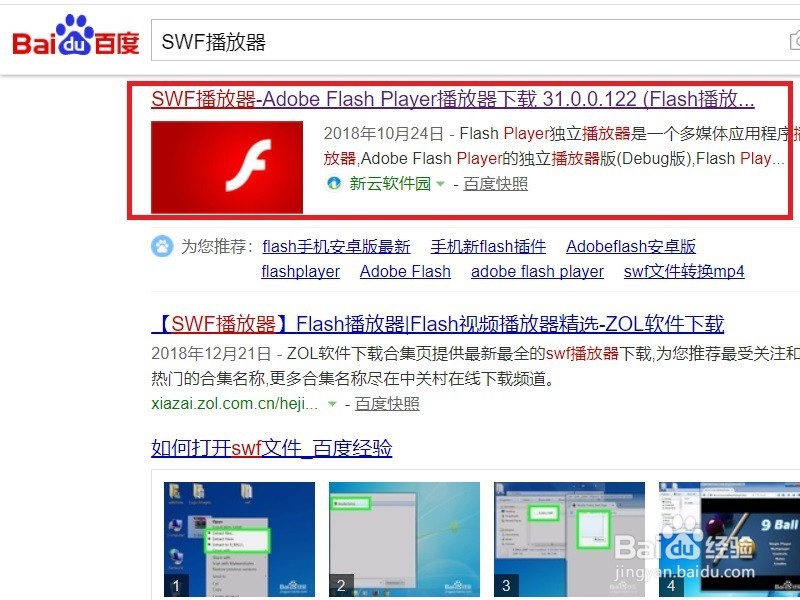The width and height of the screenshot is (800, 600).
Task: Click the red Flash Player thumbnail
Action: click(x=227, y=167)
